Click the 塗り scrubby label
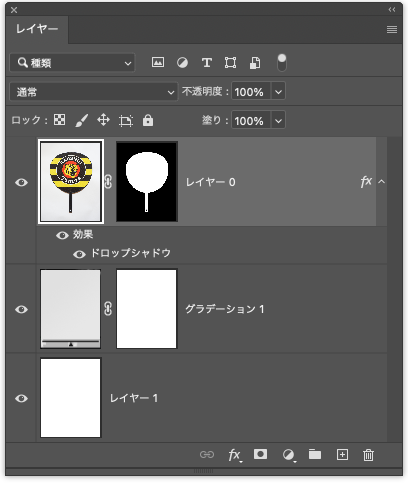The image size is (408, 483). coord(211,120)
